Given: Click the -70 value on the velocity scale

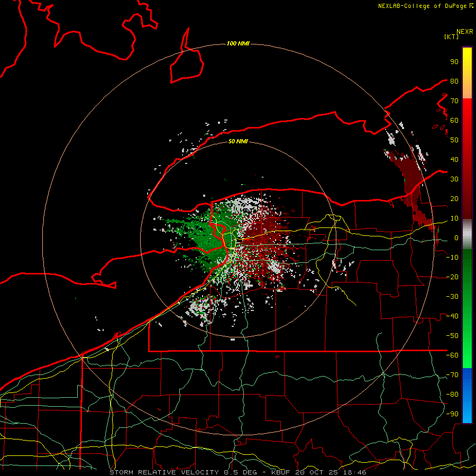Looking at the screenshot, I should pos(452,375).
